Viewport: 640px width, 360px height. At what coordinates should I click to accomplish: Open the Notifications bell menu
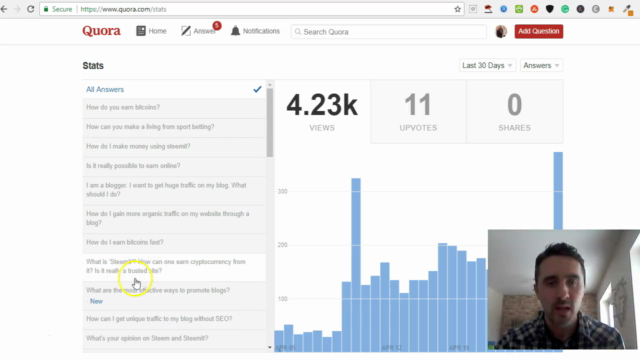256,31
